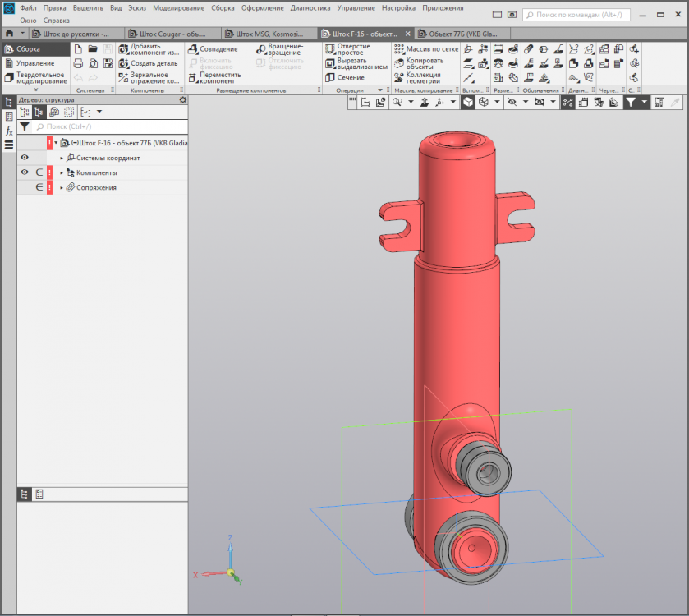The height and width of the screenshot is (616, 689).
Task: Toggle visibility eye for Системы координат
Action: (25, 158)
